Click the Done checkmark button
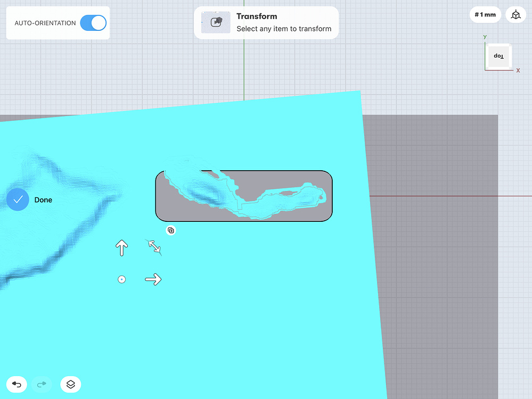Screen dimensions: 532x399 point(18,199)
